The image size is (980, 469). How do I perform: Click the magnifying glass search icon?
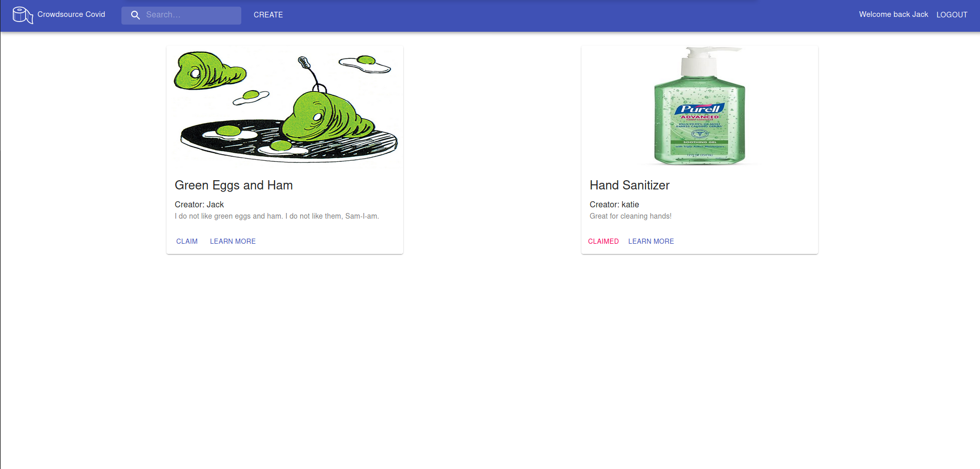pos(135,15)
